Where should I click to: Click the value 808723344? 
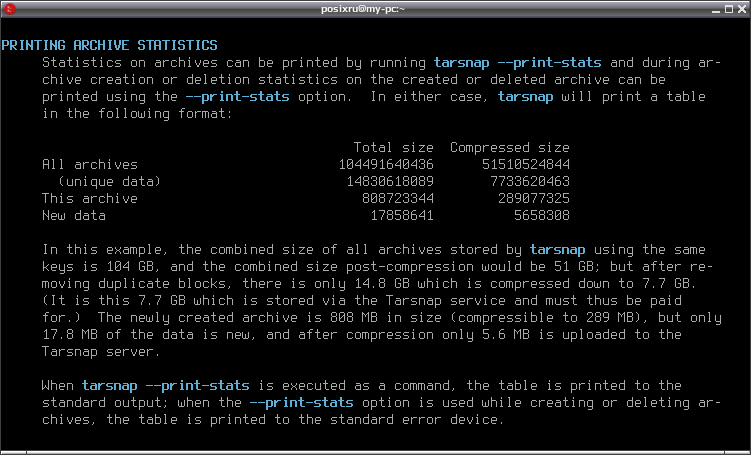pyautogui.click(x=398, y=198)
